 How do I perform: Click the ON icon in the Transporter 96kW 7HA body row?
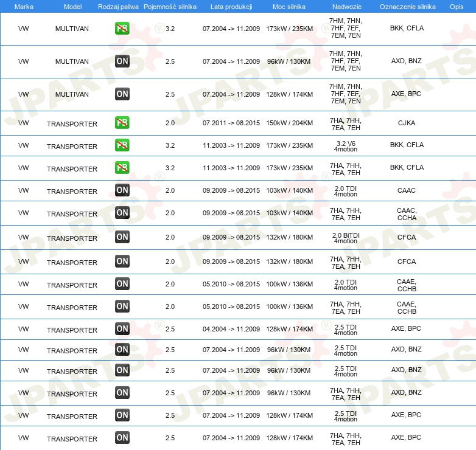[x=122, y=393]
